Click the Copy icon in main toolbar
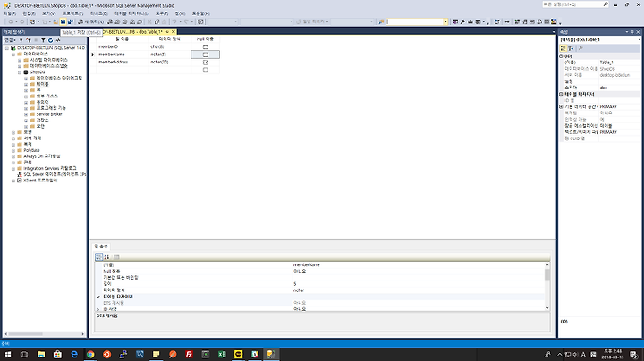The height and width of the screenshot is (361, 644). (157, 21)
